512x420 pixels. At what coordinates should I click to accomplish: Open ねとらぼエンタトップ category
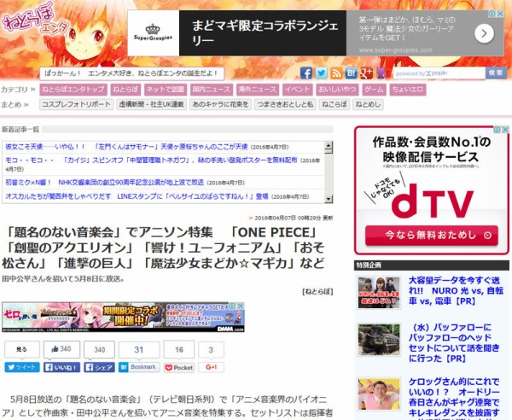[x=73, y=90]
